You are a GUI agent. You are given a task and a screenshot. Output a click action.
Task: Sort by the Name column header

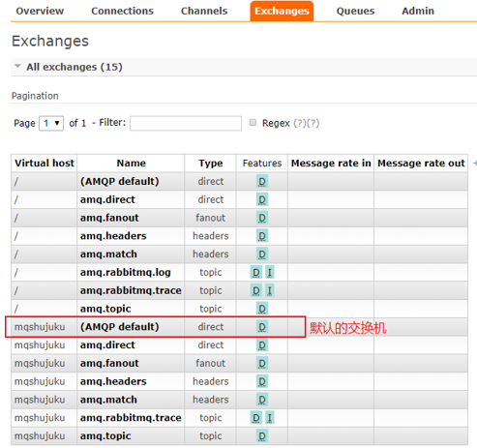tap(131, 164)
